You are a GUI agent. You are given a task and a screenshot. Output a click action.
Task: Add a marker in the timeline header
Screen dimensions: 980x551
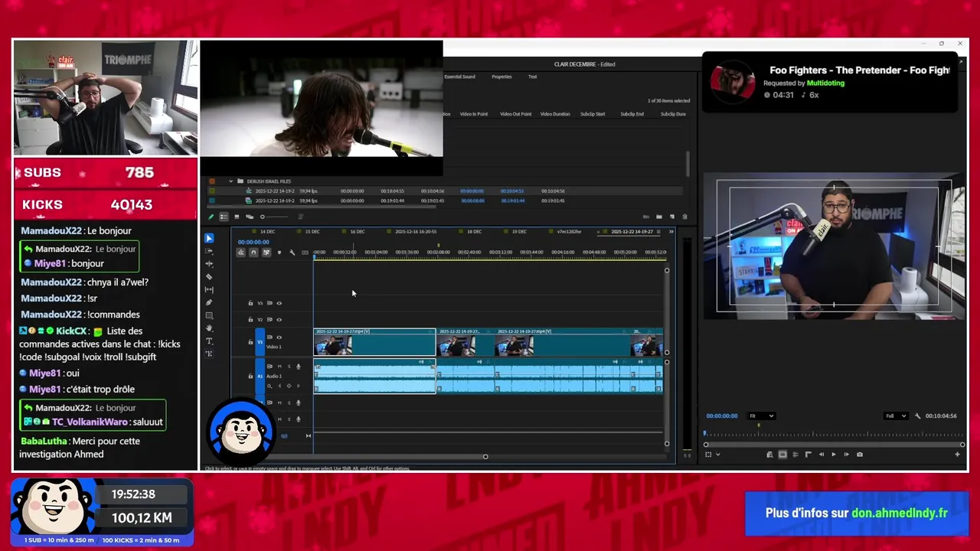[279, 253]
